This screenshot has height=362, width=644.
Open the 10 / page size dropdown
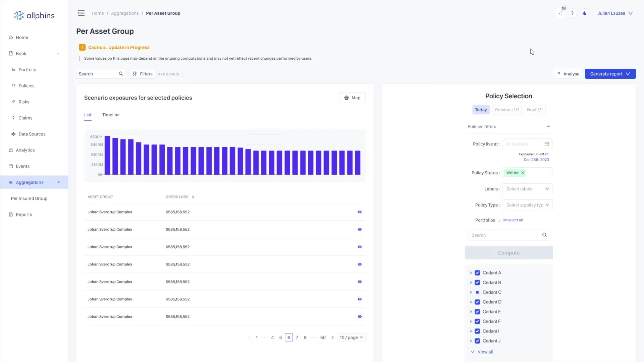point(351,338)
